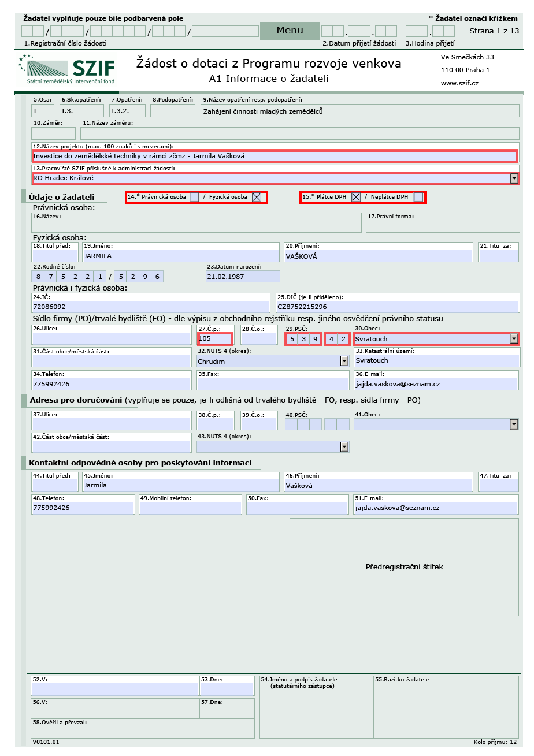
Task: Click the Opatření field showing I.3.2.
Action: 127,111
